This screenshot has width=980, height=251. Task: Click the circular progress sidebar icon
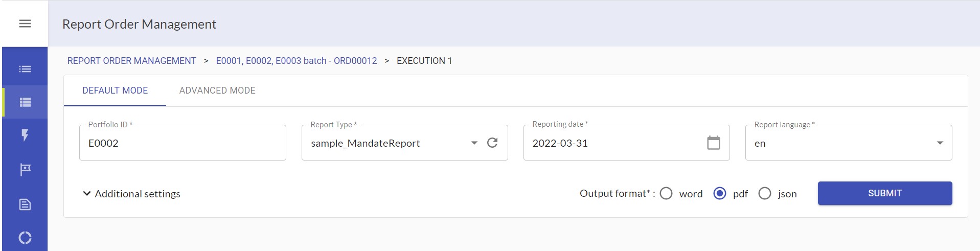25,238
